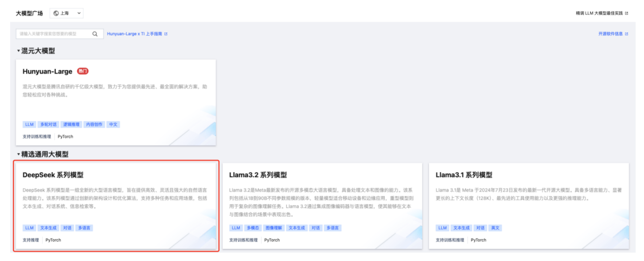
Task: Open the 开源软件信息 link
Action: click(610, 34)
